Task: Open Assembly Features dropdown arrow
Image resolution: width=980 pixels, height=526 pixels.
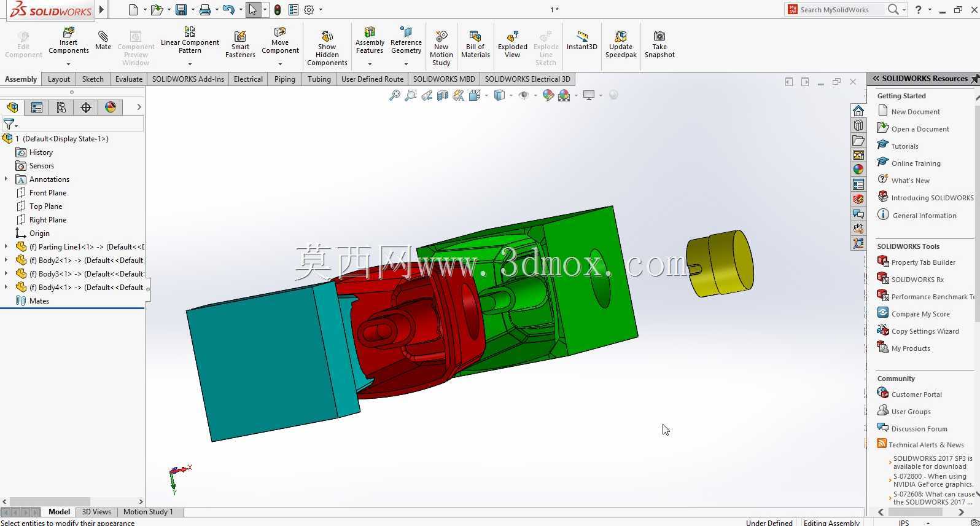Action: [x=370, y=64]
